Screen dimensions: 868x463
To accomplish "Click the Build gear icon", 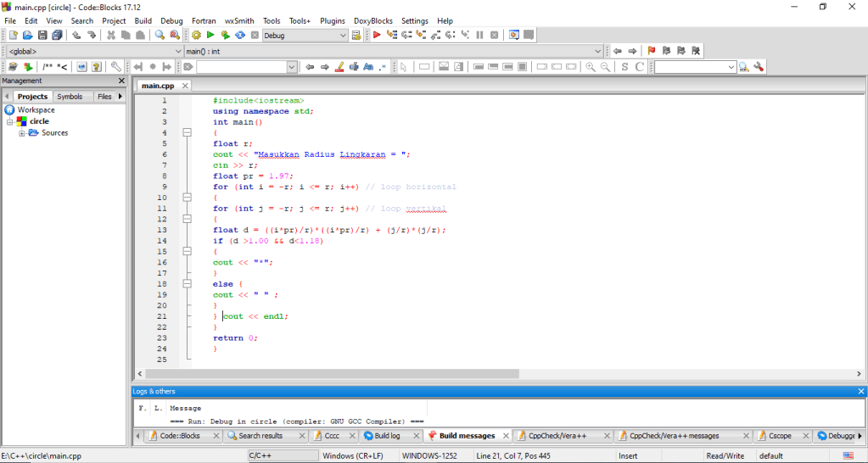I will tap(196, 35).
